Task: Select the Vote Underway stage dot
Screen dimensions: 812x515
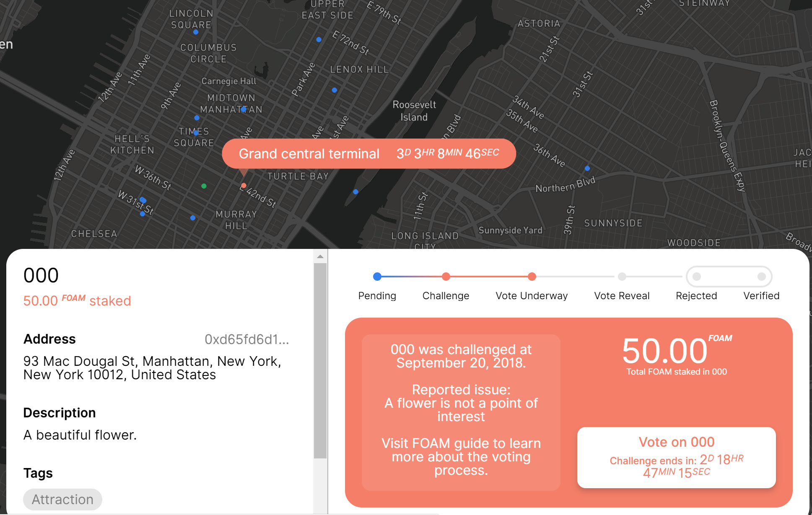Action: pos(532,277)
